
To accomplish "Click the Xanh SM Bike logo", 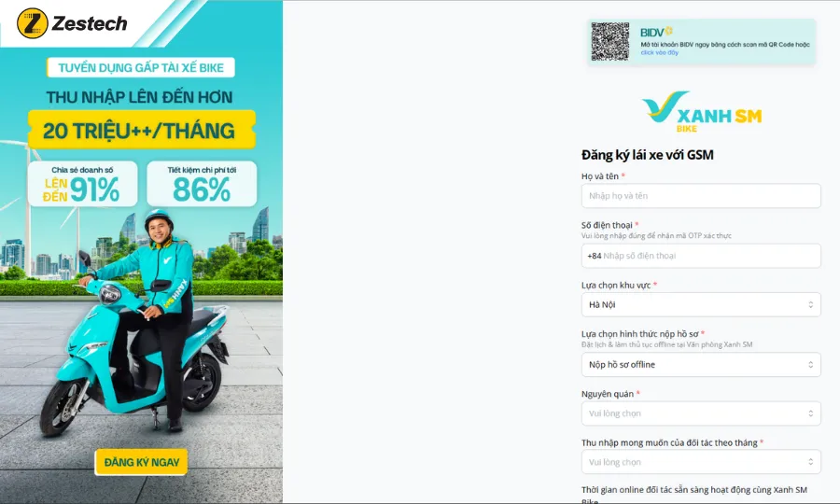I will (701, 111).
